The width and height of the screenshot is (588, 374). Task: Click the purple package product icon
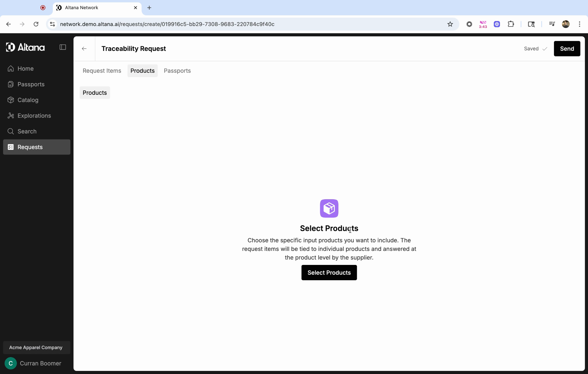329,208
